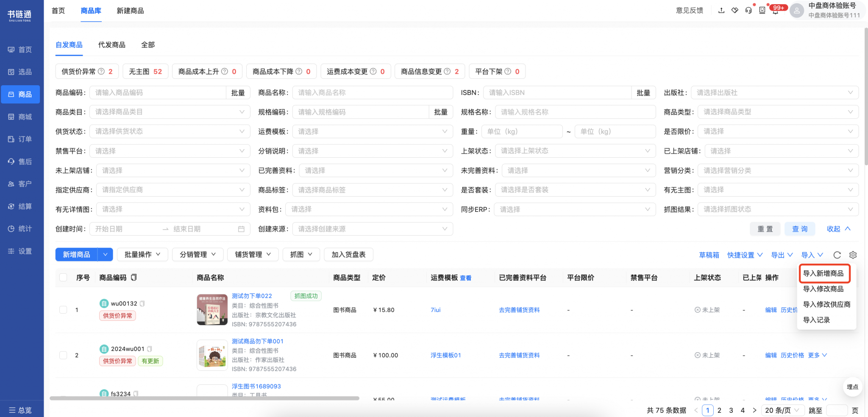Viewport: 868px width, 417px height.
Task: Select 导入新增商品 from import menu
Action: click(823, 273)
